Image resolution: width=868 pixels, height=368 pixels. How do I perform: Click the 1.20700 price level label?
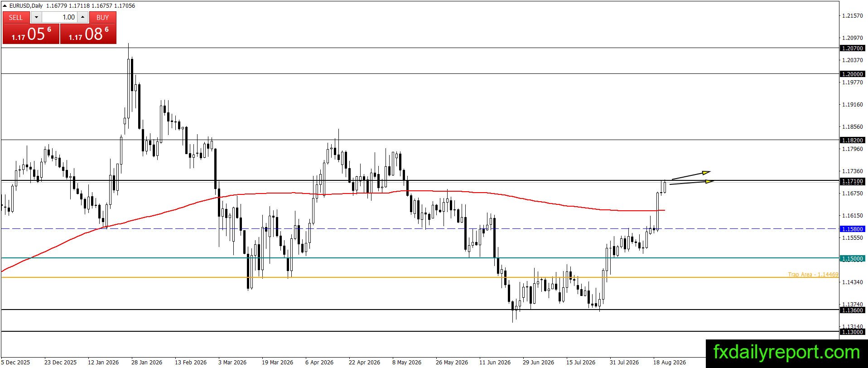pyautogui.click(x=852, y=48)
